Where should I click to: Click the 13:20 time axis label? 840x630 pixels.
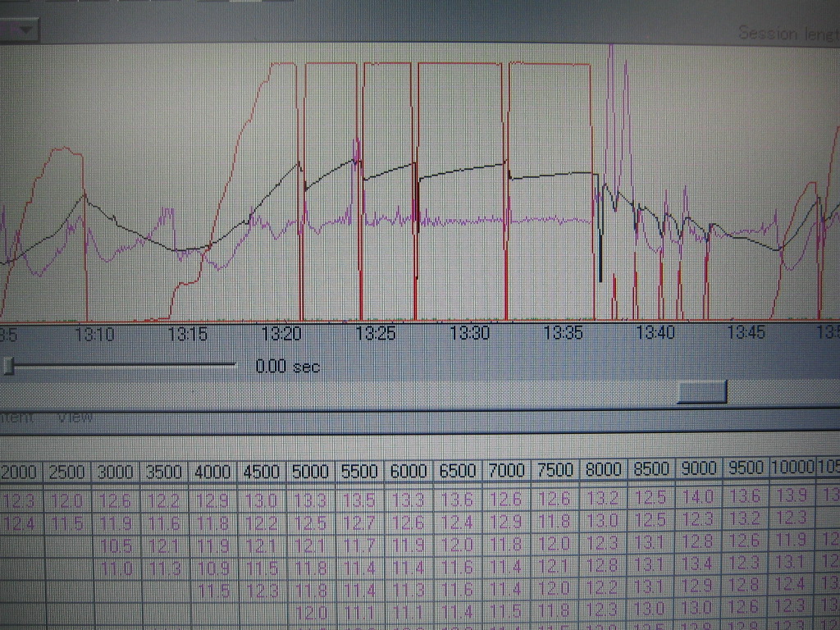pyautogui.click(x=281, y=334)
